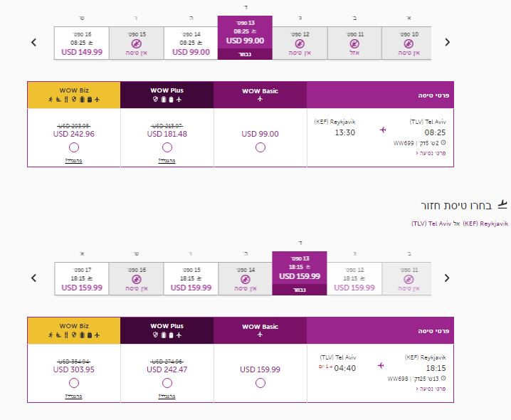The height and width of the screenshot is (420, 511).
Task: Click the no-flight icon on outbound 12 Sept
Action: (300, 43)
